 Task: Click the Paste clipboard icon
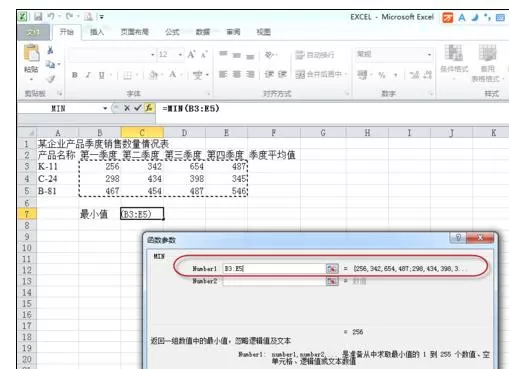(x=31, y=53)
